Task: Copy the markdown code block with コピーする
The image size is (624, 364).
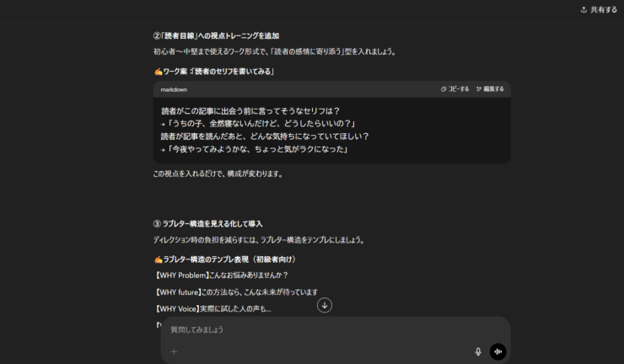Action: (x=455, y=88)
